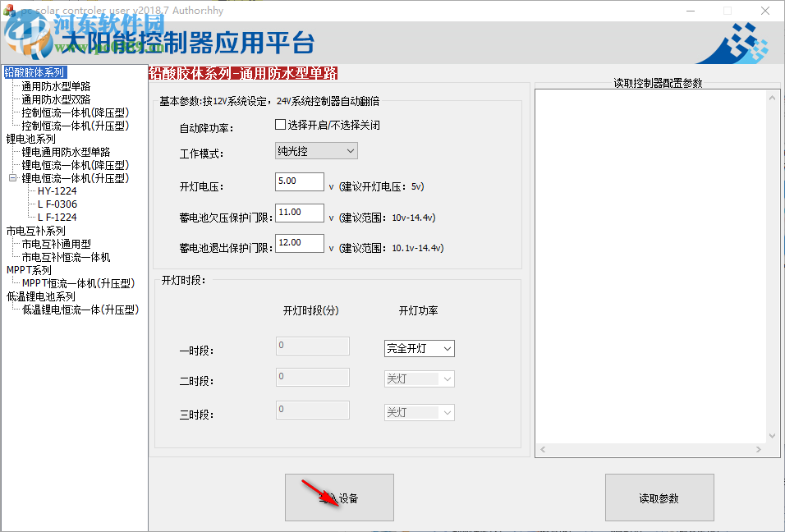Open the 工作模式 dropdown showing 纯光控
Viewport: 785px width, 532px height.
pyautogui.click(x=316, y=150)
